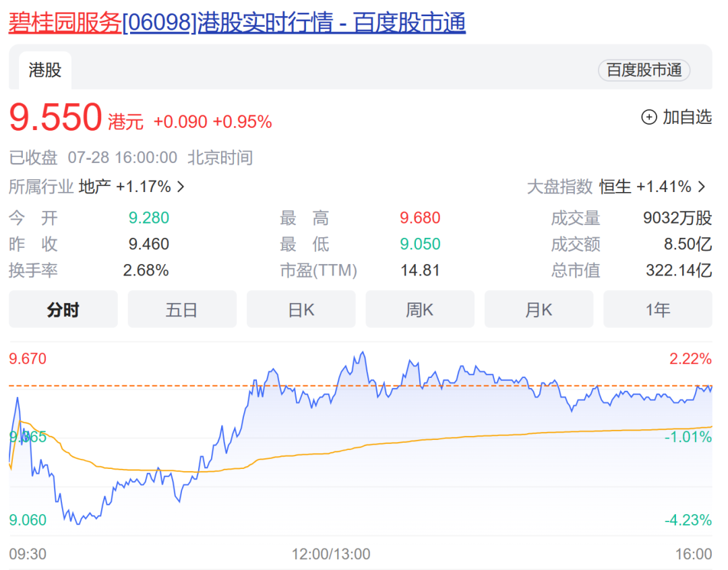Click chart percentage label -4.23%

pyautogui.click(x=688, y=520)
